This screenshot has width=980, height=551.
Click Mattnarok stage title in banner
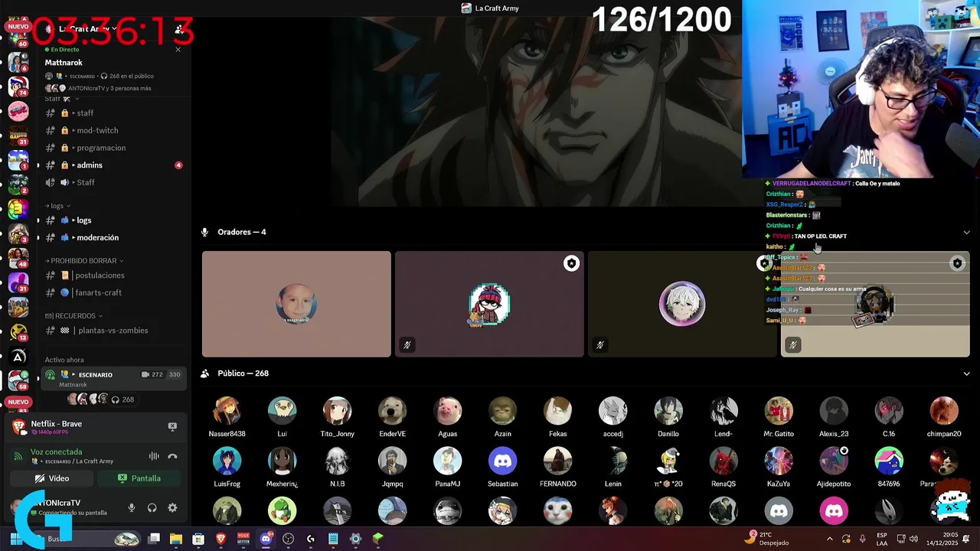[x=64, y=63]
